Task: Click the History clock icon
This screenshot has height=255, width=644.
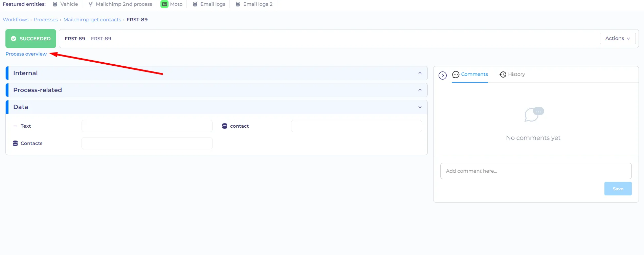Action: coord(503,75)
